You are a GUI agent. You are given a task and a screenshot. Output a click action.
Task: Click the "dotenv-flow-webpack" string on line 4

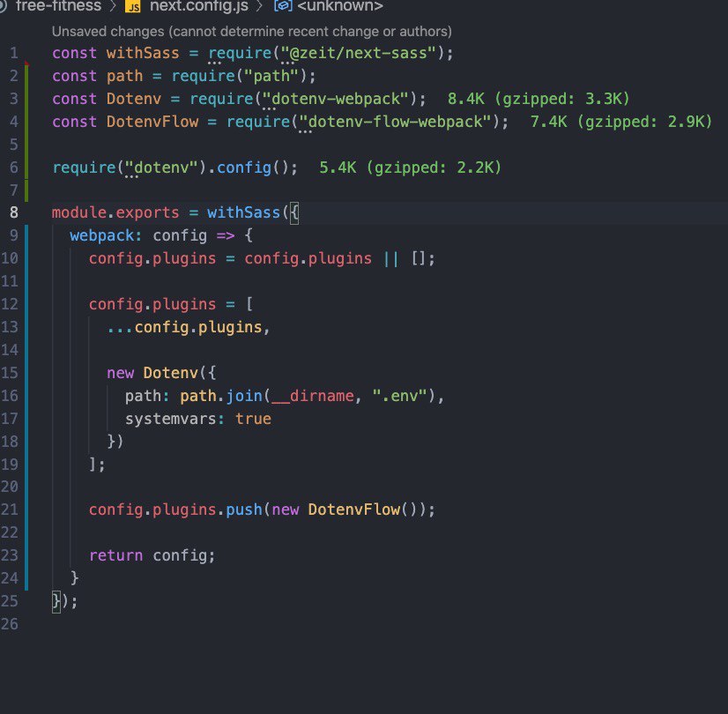(x=396, y=122)
